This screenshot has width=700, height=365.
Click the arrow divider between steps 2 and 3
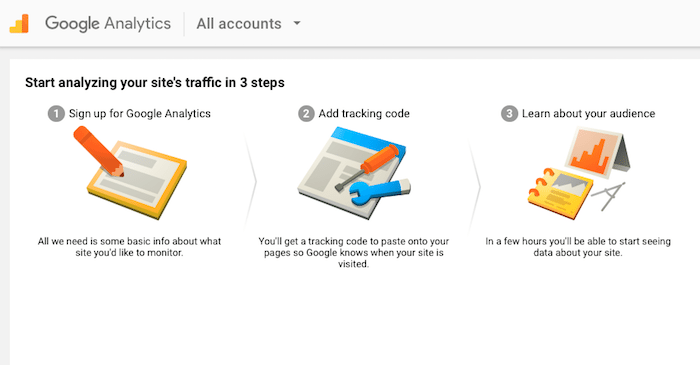click(475, 187)
